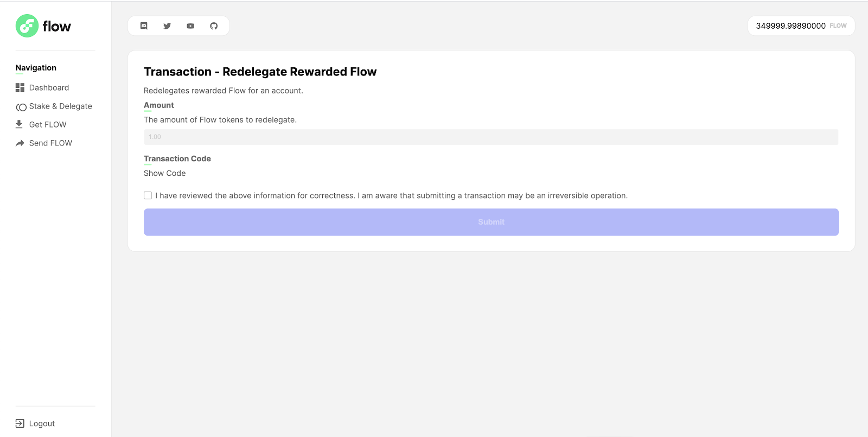This screenshot has width=868, height=437.
Task: Check the reviewed information confirmation checkbox
Action: coord(148,195)
